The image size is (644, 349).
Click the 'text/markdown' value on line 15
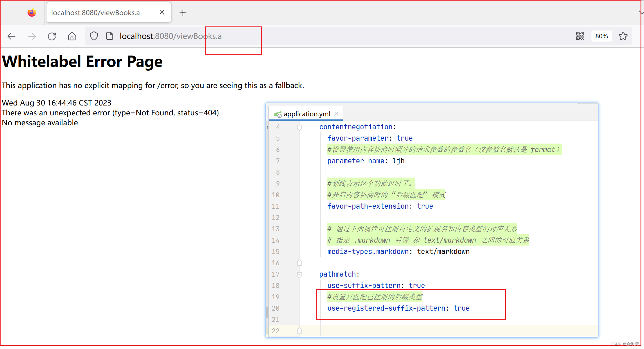point(443,252)
